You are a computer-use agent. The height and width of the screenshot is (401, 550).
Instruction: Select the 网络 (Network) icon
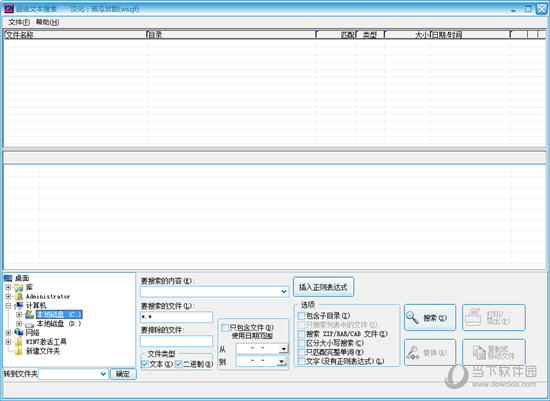click(x=19, y=332)
